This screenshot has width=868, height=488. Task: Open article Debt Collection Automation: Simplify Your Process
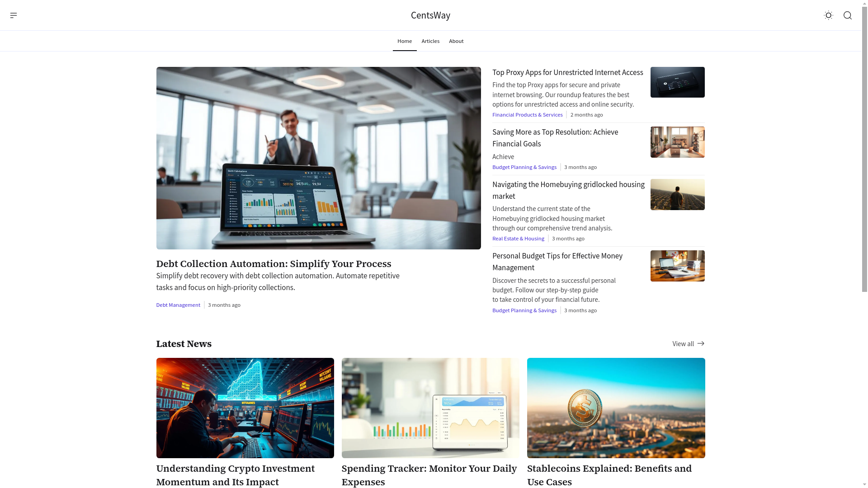274,263
